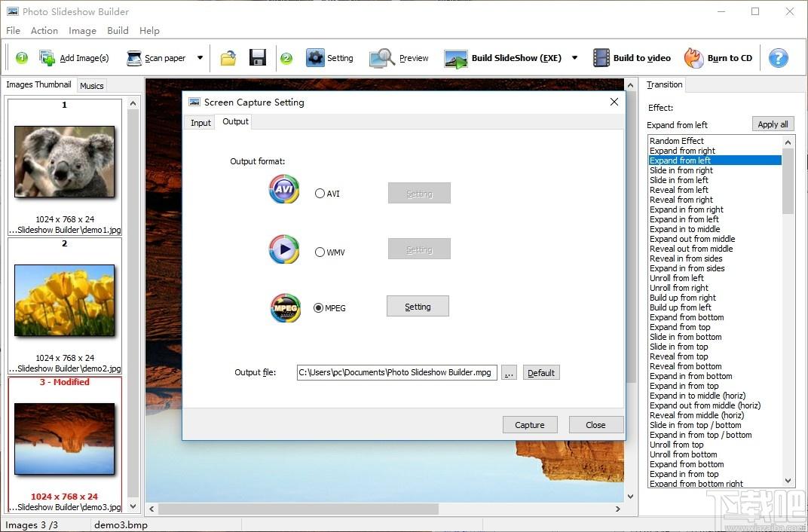This screenshot has width=808, height=532.
Task: Select the AVI radio button
Action: pos(320,194)
